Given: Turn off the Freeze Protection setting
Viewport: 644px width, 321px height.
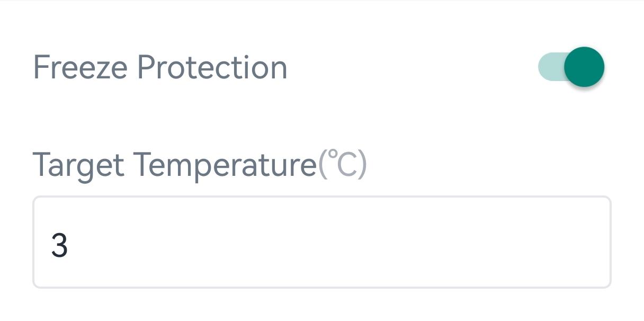Looking at the screenshot, I should (x=572, y=67).
